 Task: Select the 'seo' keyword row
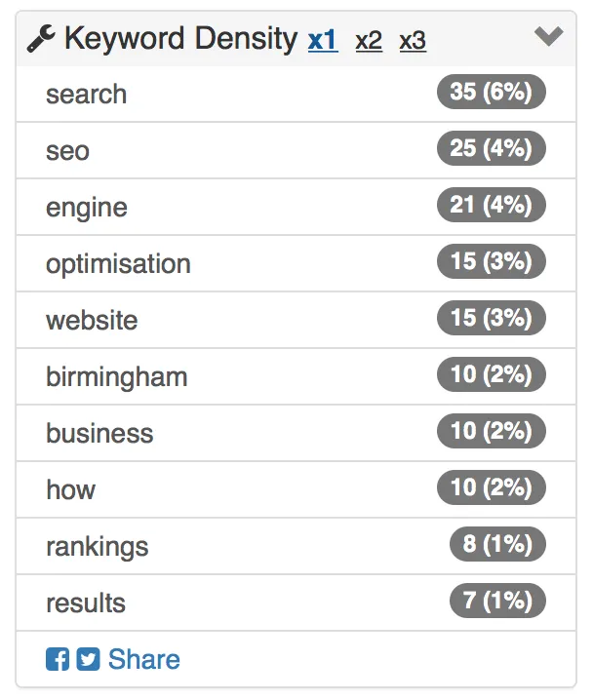296,150
